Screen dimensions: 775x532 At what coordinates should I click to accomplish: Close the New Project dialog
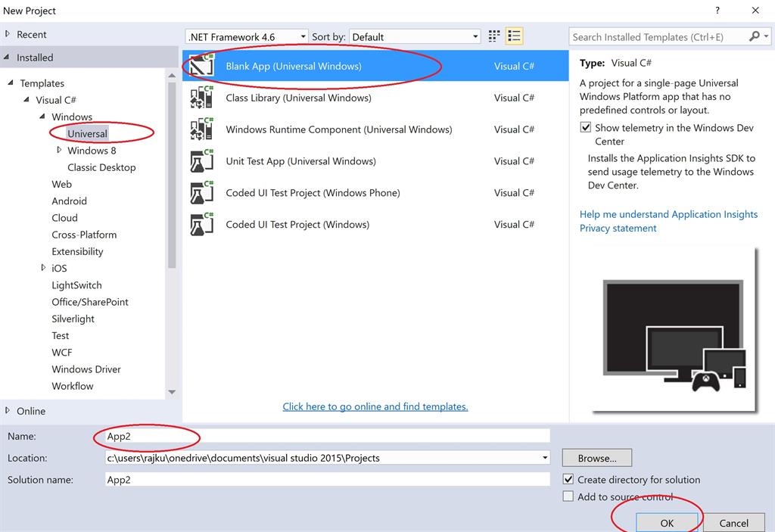[755, 11]
